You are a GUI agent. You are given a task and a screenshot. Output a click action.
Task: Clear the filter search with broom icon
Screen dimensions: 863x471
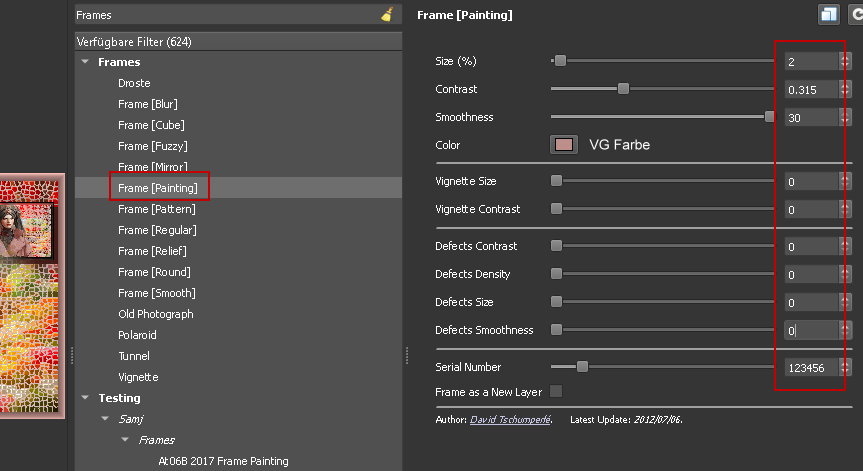[387, 15]
